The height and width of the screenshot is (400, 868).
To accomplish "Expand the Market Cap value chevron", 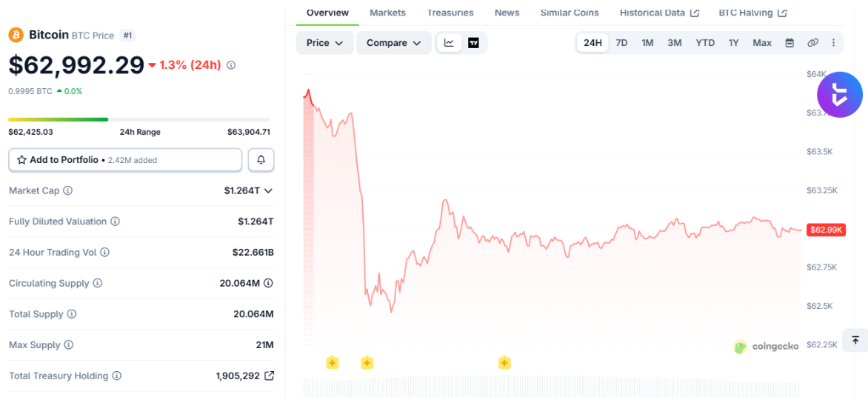I will [269, 190].
